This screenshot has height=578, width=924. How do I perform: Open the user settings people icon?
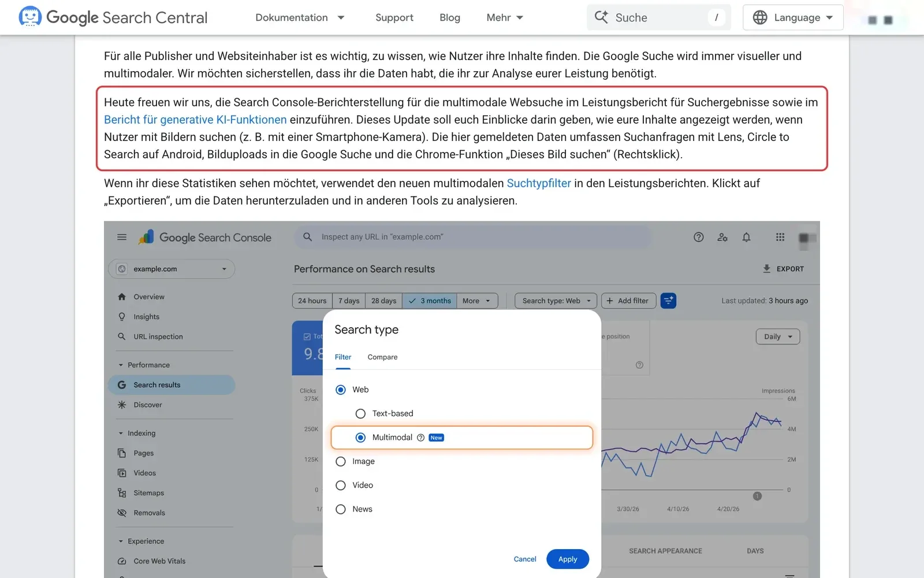(722, 237)
